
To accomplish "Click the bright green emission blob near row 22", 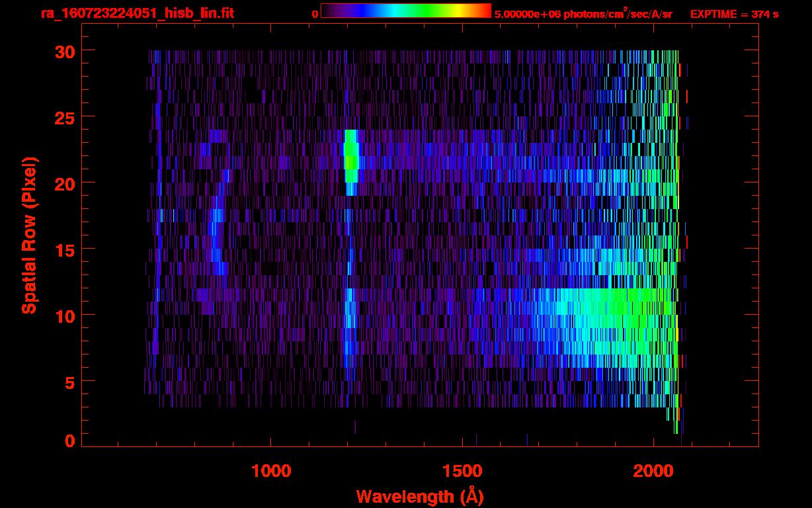I will coord(351,157).
